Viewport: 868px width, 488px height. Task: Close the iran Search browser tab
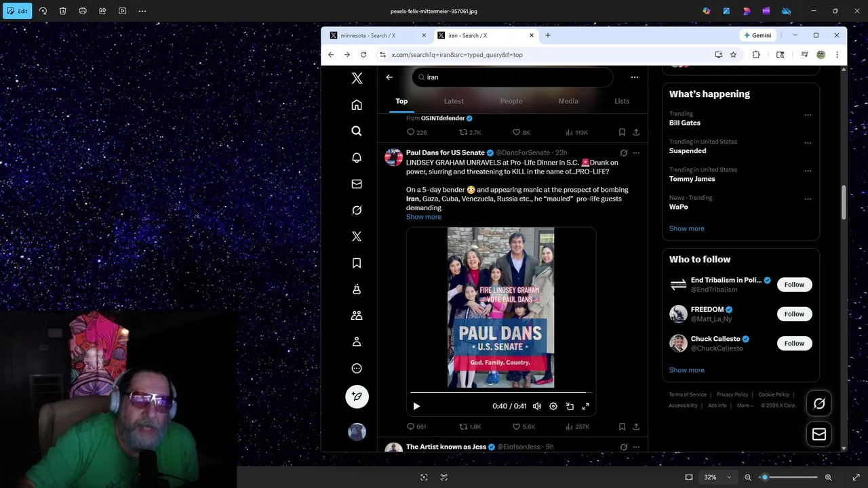pos(532,35)
